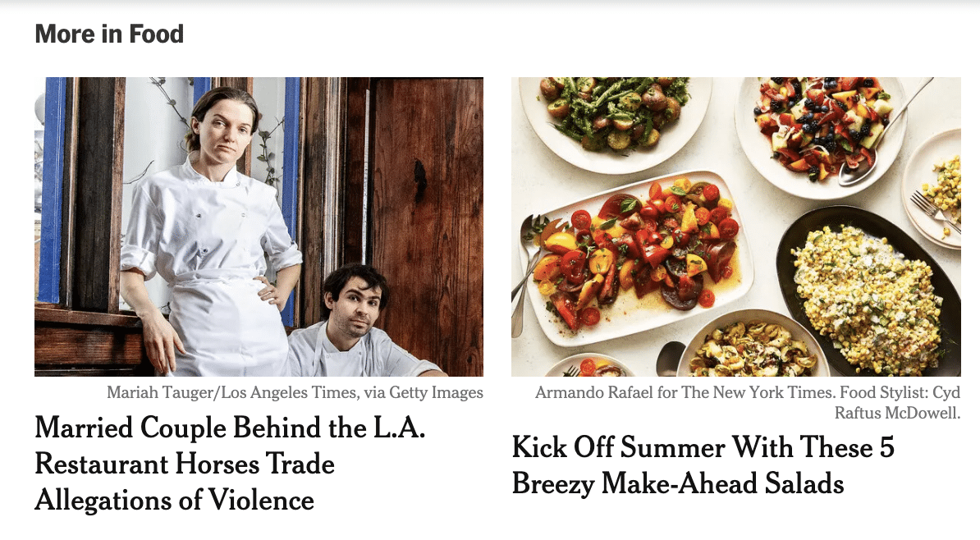
Task: Click the Mariah Tauger Getty Images photo credit
Action: 295,392
